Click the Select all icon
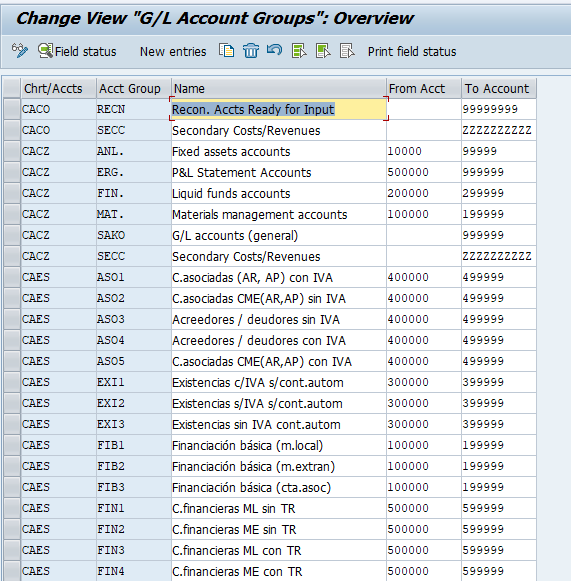This screenshot has width=571, height=581. pyautogui.click(x=299, y=51)
